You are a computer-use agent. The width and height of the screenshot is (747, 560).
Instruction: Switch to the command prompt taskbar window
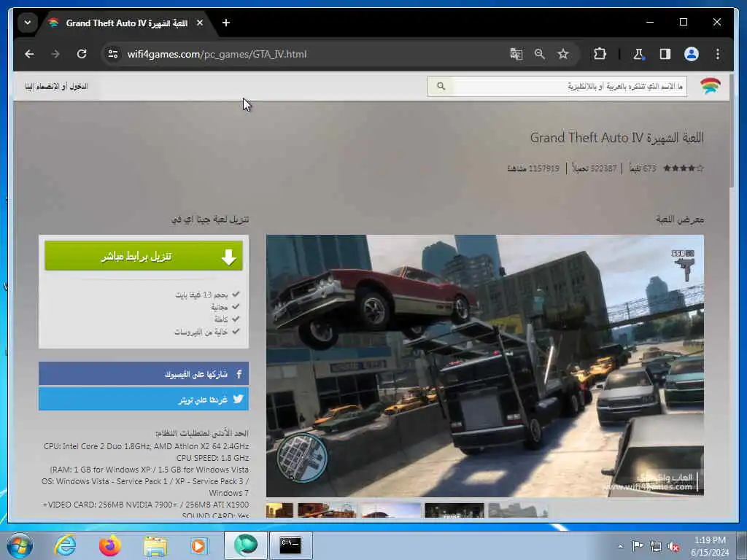click(290, 545)
